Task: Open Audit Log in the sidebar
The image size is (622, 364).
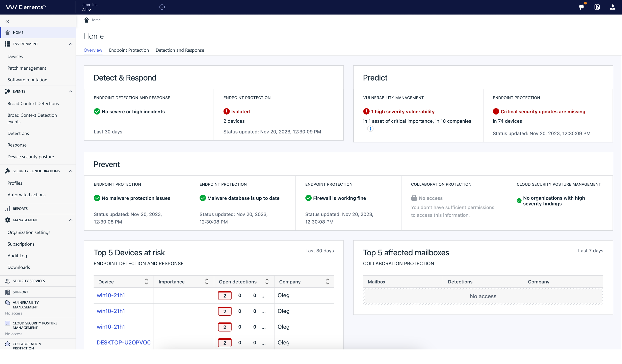Action: [17, 256]
